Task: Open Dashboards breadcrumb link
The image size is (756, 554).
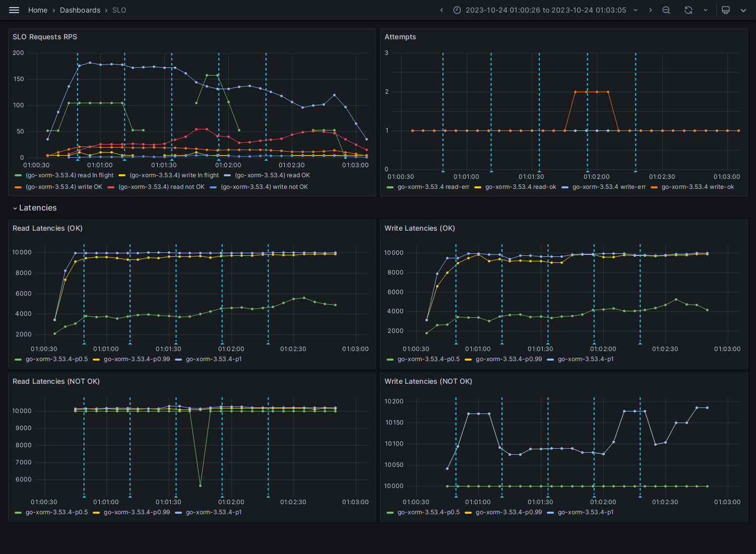Action: point(80,10)
